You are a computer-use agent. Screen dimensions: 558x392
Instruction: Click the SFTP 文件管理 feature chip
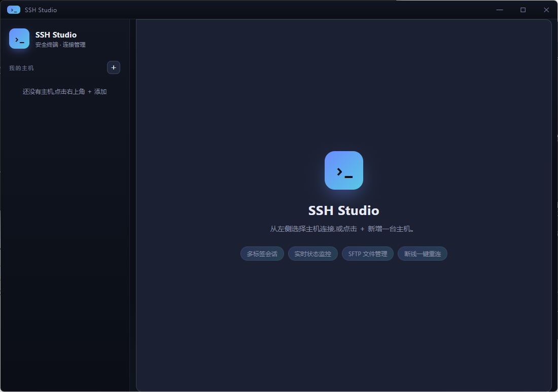pos(368,254)
